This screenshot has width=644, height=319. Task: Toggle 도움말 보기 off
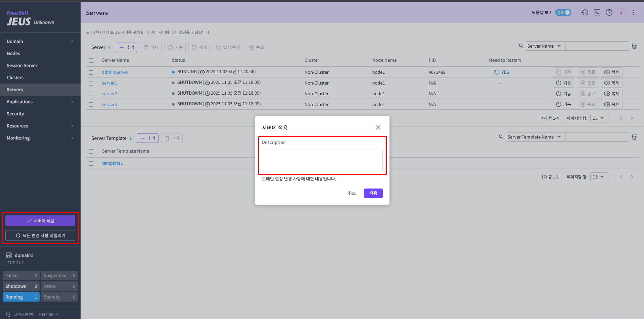click(563, 12)
